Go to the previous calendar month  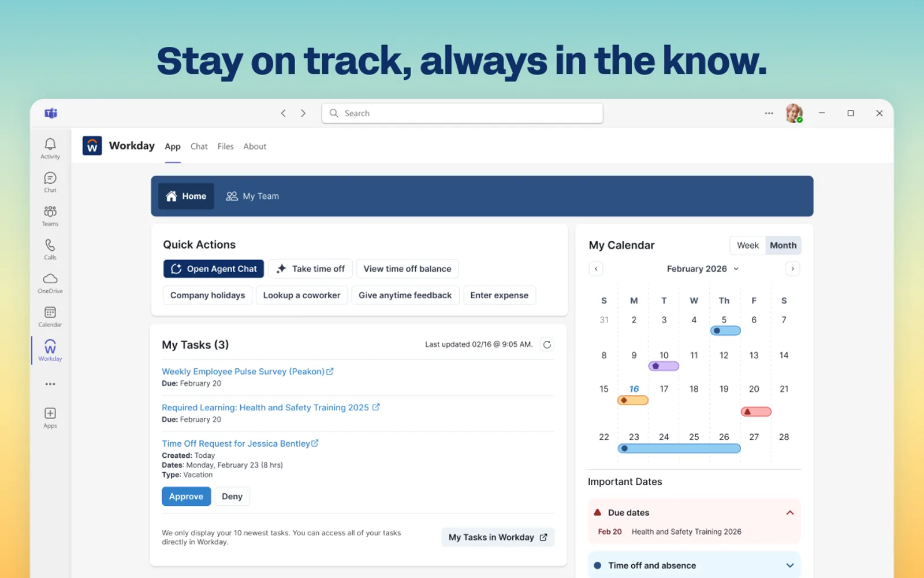click(x=596, y=269)
